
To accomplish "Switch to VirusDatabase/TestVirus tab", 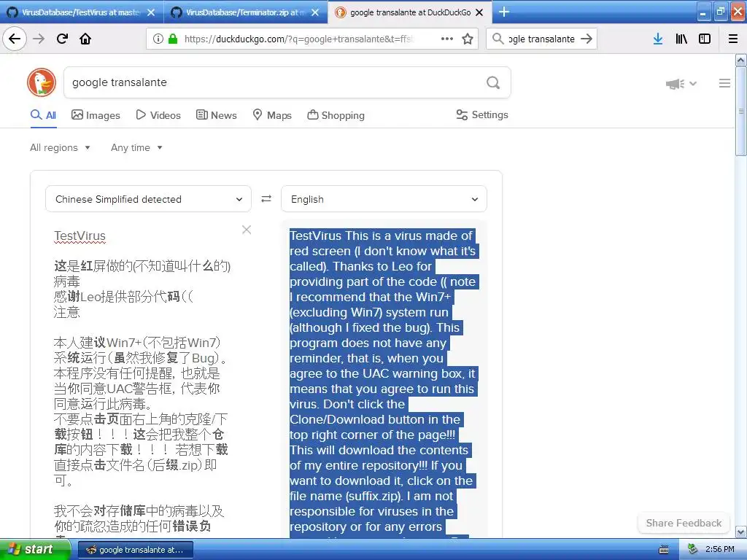I will click(x=80, y=12).
